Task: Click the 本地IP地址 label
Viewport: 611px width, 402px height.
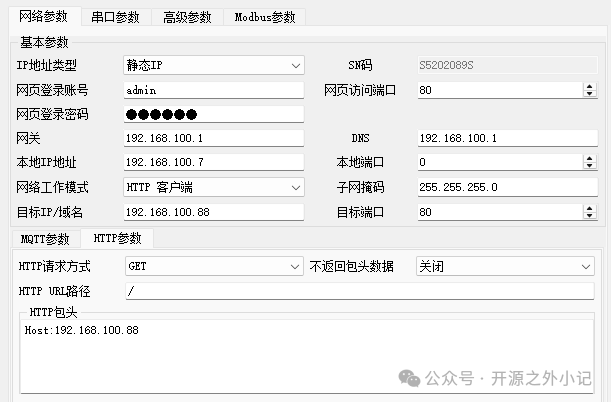Action: pos(46,162)
